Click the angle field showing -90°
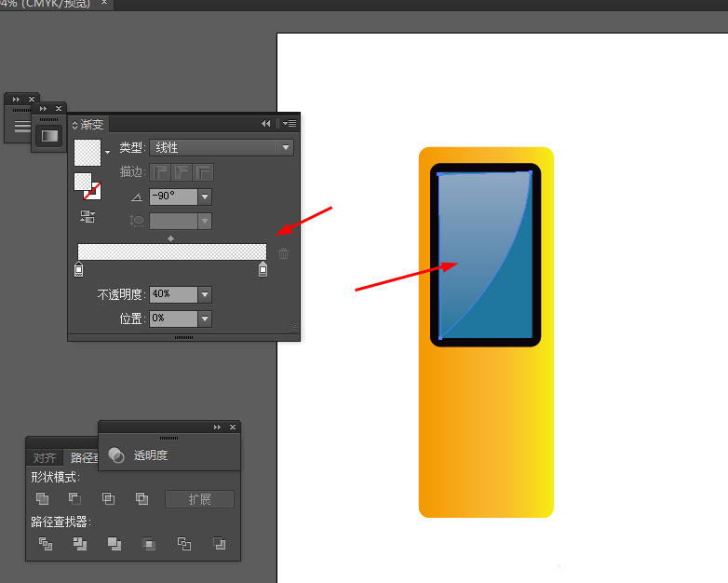Viewport: 728px width, 583px height. point(173,197)
